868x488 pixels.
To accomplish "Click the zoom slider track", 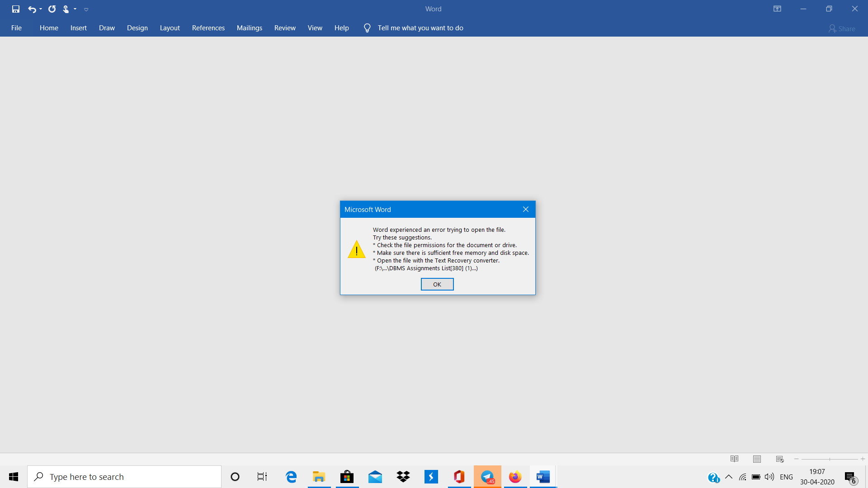I will pyautogui.click(x=830, y=459).
